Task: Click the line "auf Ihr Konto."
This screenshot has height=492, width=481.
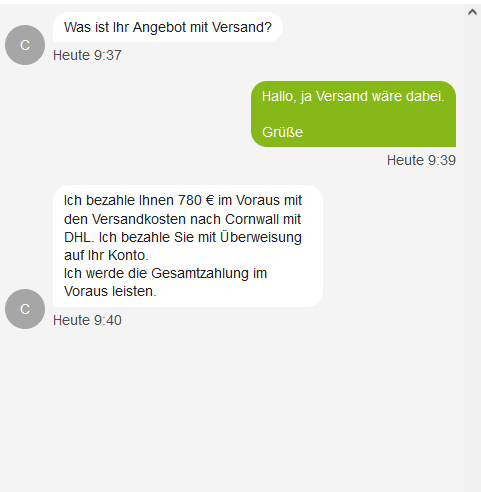Action: (106, 255)
